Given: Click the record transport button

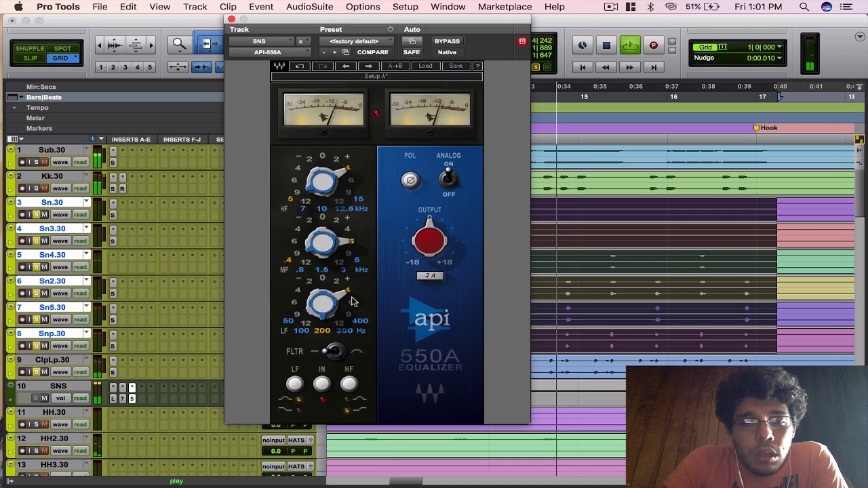Looking at the screenshot, I should click(x=654, y=45).
